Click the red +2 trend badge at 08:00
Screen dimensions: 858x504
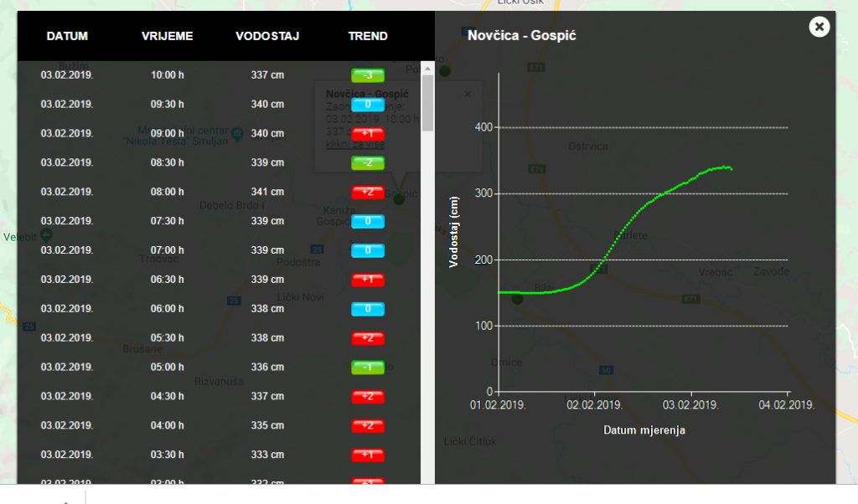368,193
